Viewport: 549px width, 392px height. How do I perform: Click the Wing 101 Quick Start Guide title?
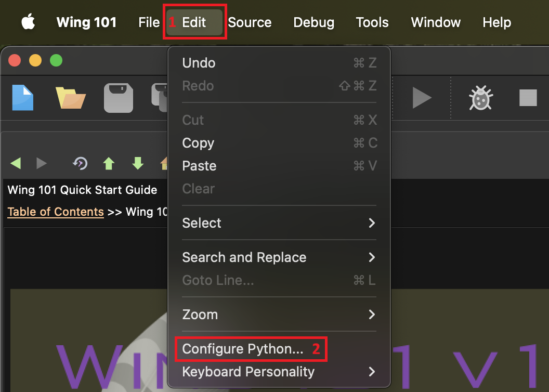82,190
